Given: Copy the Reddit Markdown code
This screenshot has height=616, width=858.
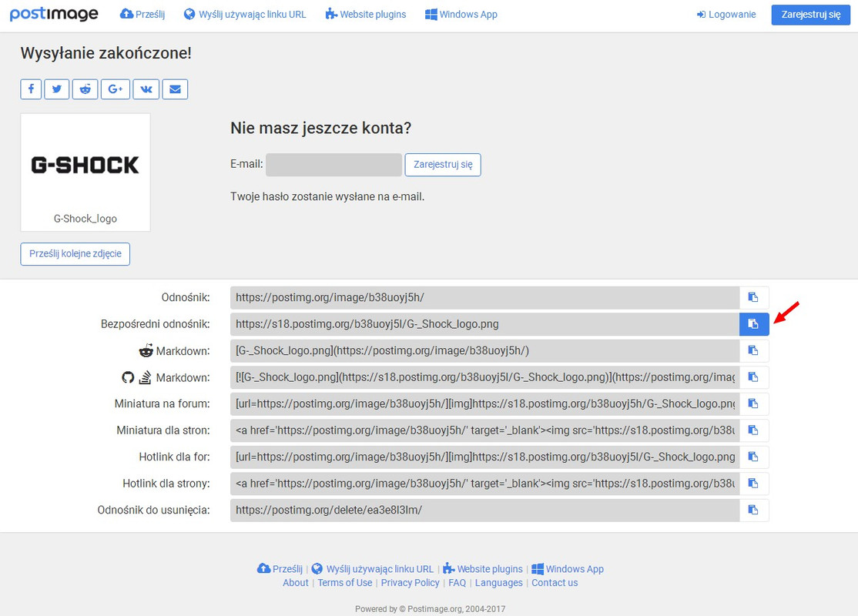Looking at the screenshot, I should click(754, 350).
